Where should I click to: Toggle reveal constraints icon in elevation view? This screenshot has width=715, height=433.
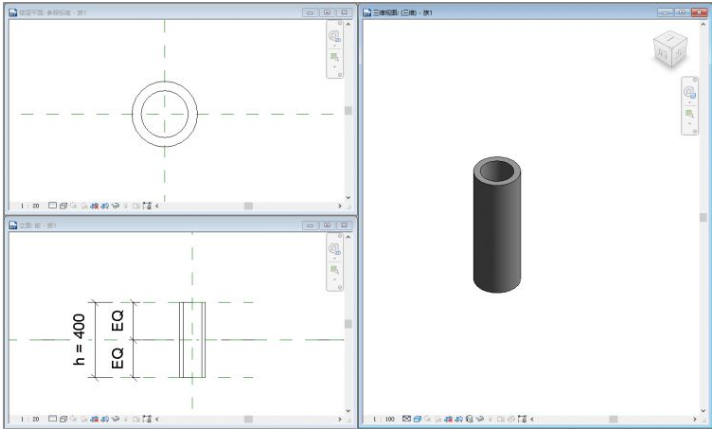[146, 418]
